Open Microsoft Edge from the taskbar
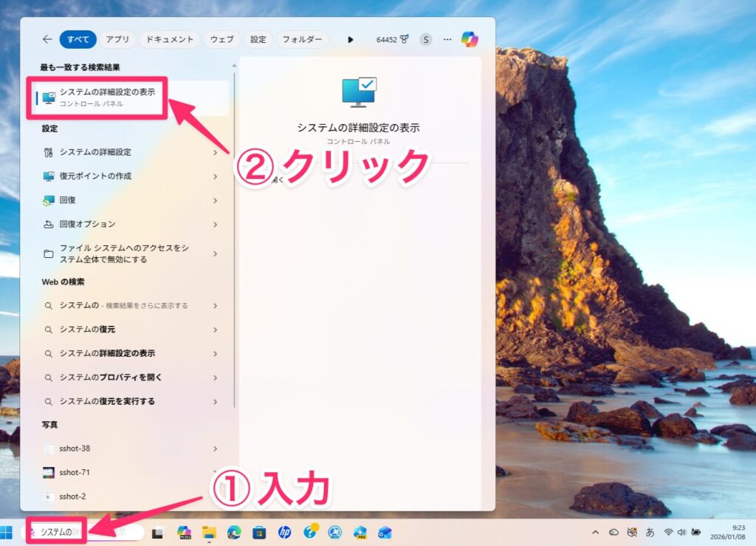Viewport: 756px width, 546px height. (x=234, y=532)
